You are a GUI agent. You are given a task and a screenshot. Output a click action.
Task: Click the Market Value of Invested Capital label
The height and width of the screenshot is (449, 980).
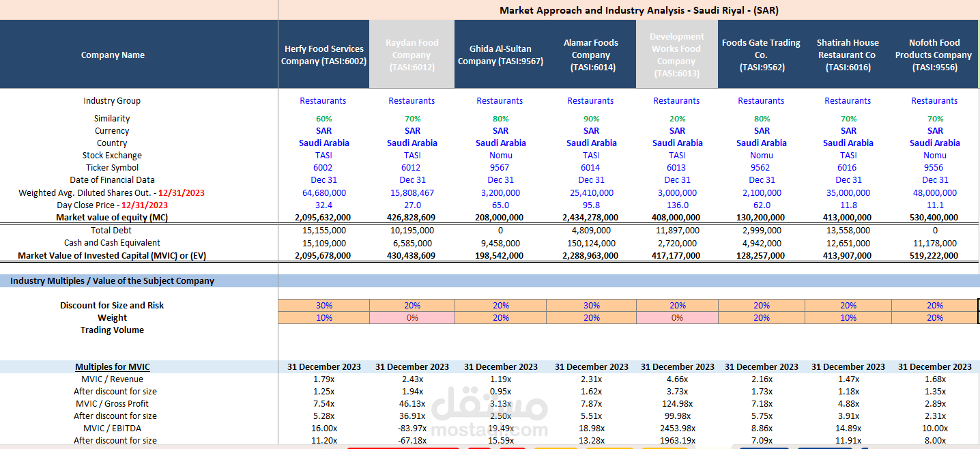click(x=112, y=256)
